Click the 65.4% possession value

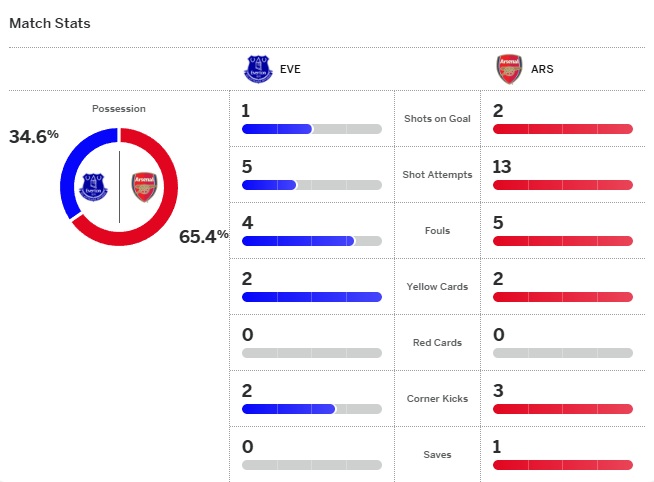click(204, 236)
